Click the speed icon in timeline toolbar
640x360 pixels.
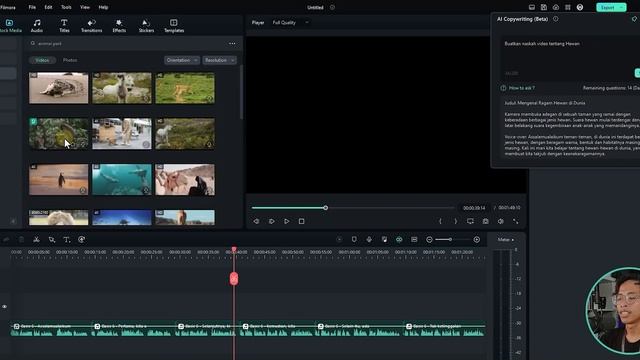82,240
